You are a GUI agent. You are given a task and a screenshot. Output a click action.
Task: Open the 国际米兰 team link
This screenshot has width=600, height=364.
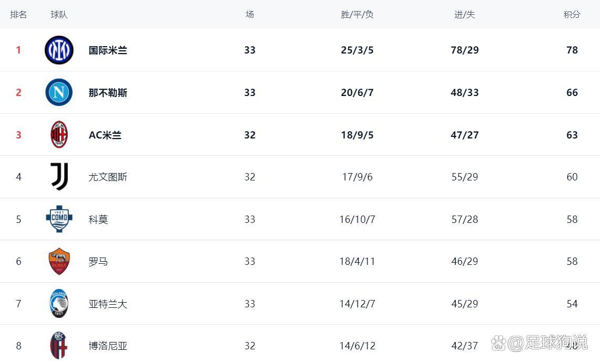[x=108, y=50]
